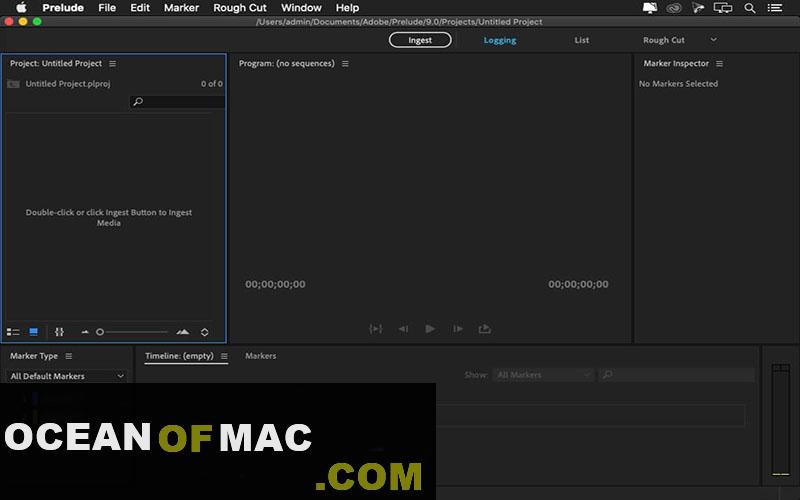Viewport: 800px width, 500px height.
Task: Click the sort up-down arrows icon
Action: [205, 332]
